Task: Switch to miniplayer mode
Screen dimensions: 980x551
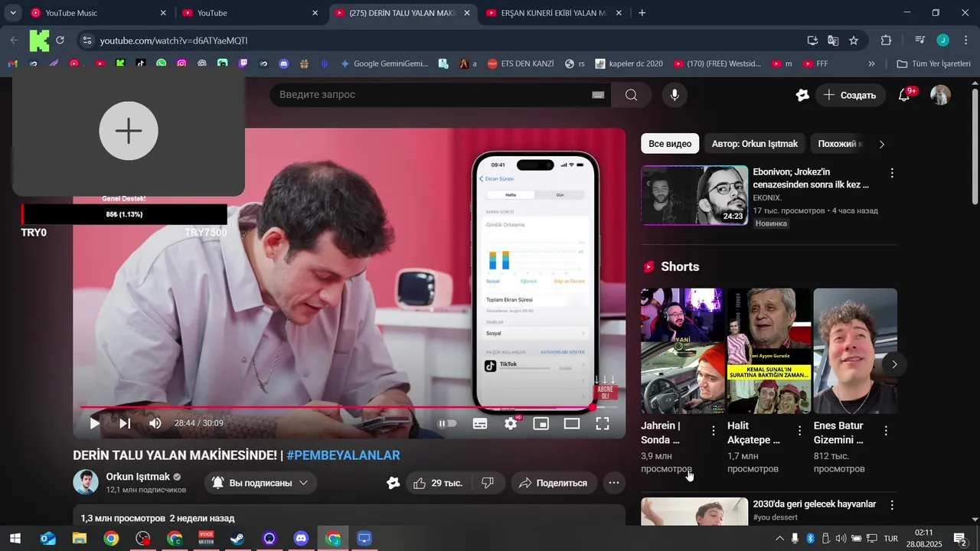Action: tap(541, 423)
